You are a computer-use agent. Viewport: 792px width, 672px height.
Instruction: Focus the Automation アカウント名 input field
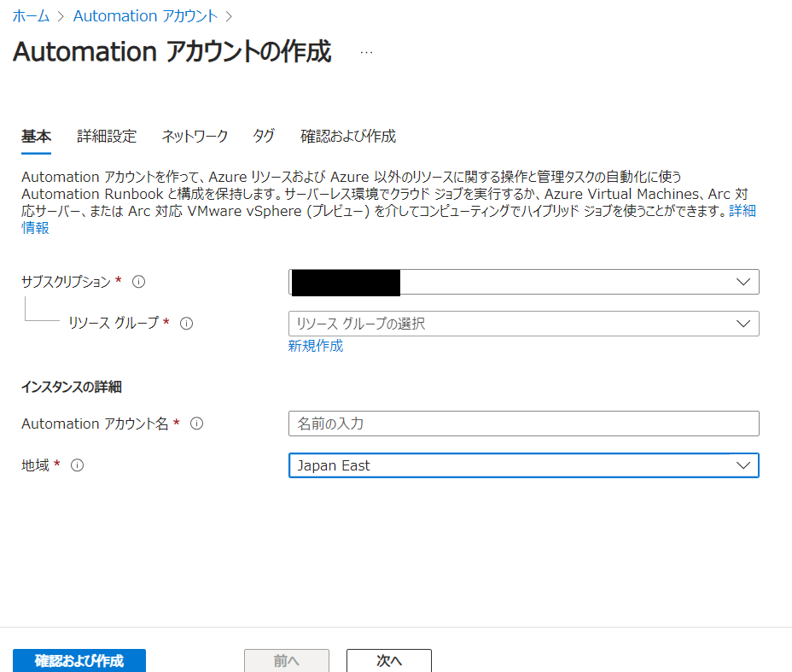[524, 424]
